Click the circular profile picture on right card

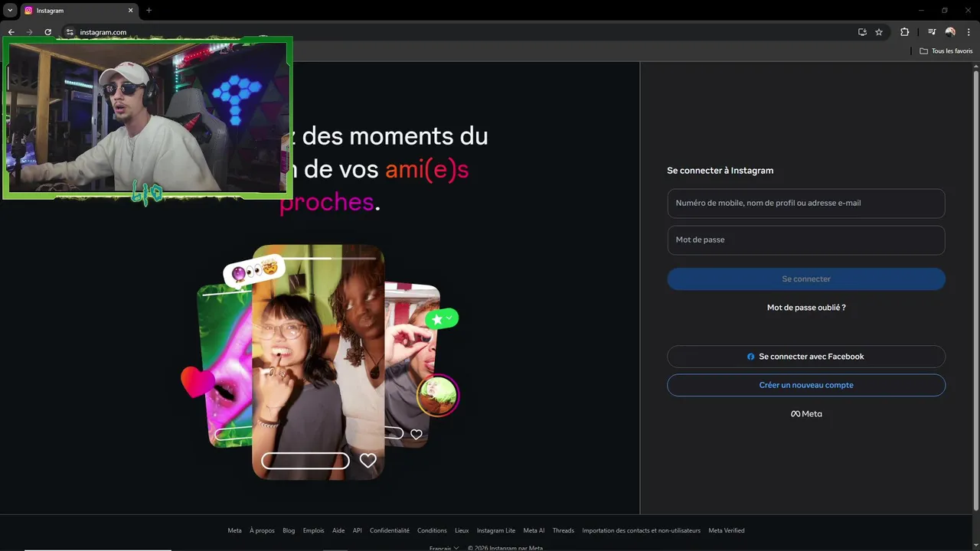click(x=438, y=395)
